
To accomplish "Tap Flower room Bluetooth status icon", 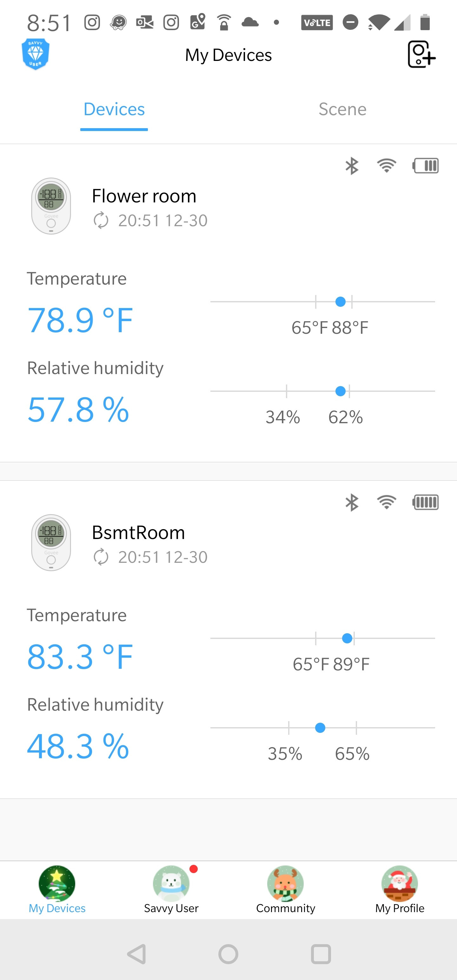I will tap(352, 166).
